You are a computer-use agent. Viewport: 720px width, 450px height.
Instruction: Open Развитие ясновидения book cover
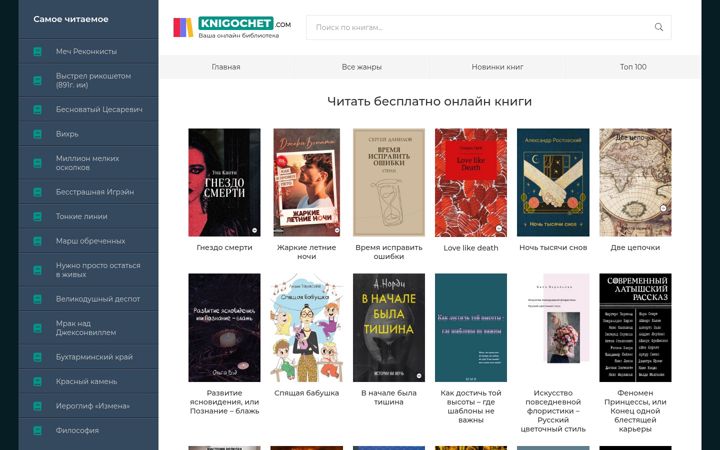(225, 328)
